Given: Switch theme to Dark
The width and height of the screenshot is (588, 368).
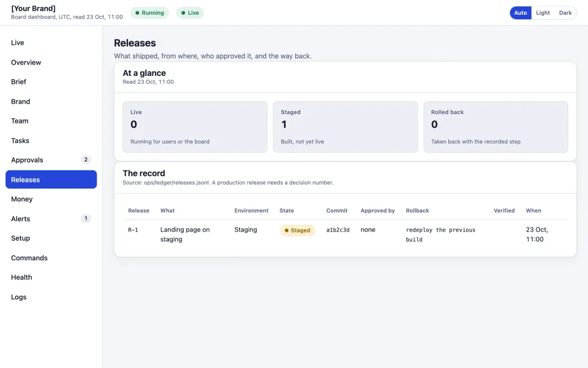Looking at the screenshot, I should point(565,13).
